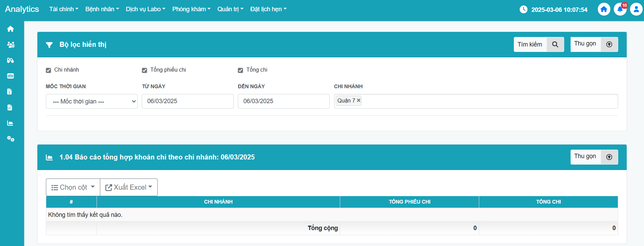Screen dimensions: 644x246
Task: Click the notification bell with 10 badge
Action: [x=620, y=9]
